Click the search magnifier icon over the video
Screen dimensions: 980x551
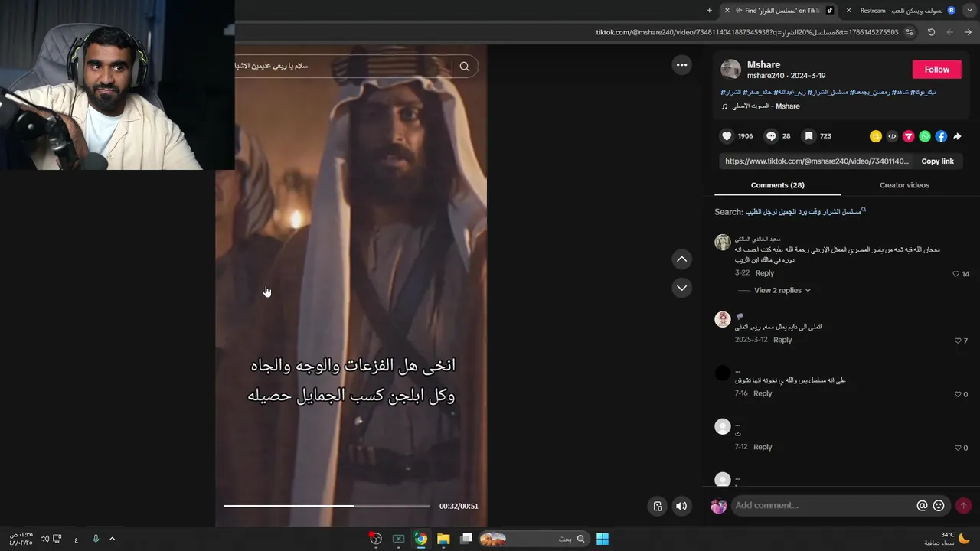point(465,67)
